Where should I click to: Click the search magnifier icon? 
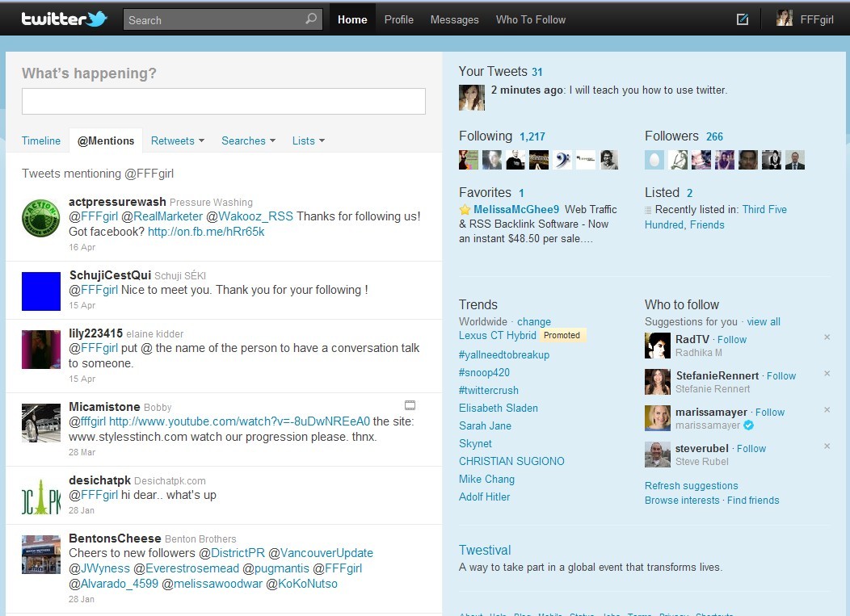click(311, 19)
